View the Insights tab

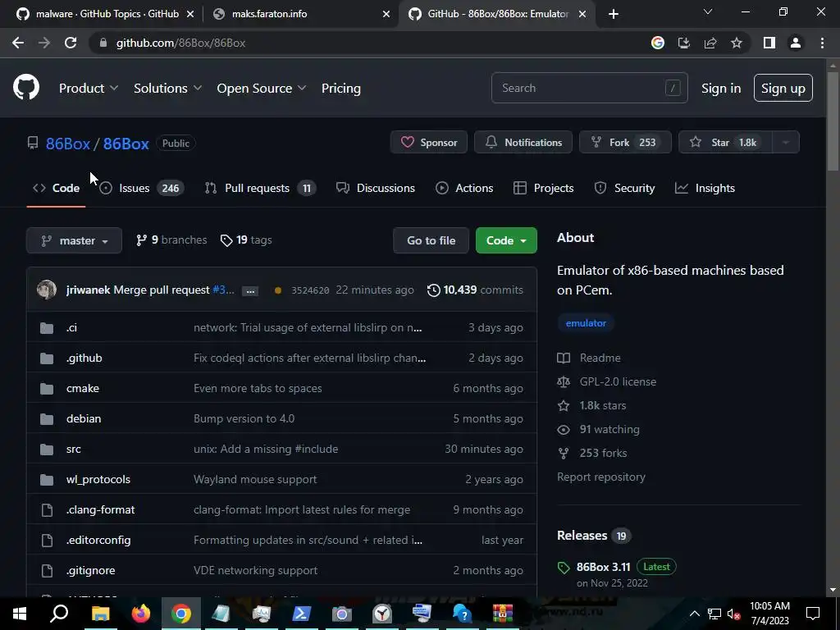click(x=705, y=188)
